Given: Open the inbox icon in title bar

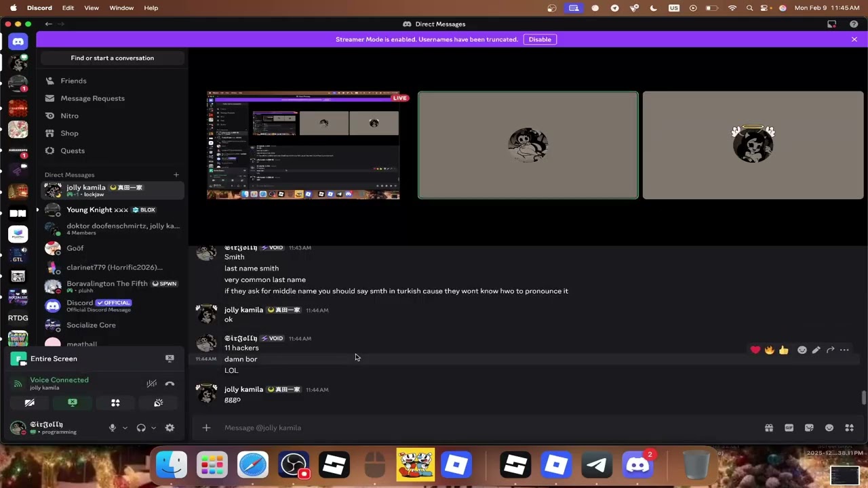Looking at the screenshot, I should coord(832,24).
